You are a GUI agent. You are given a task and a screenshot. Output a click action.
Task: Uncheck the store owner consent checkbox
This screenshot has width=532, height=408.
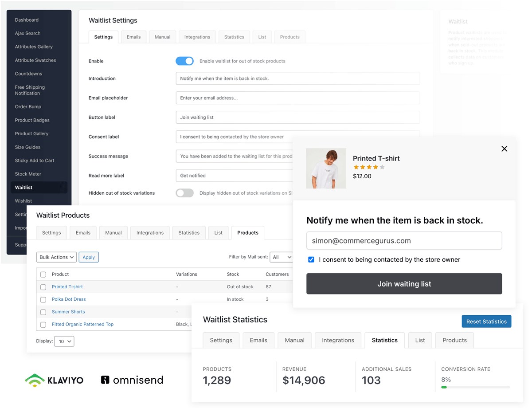pos(311,259)
